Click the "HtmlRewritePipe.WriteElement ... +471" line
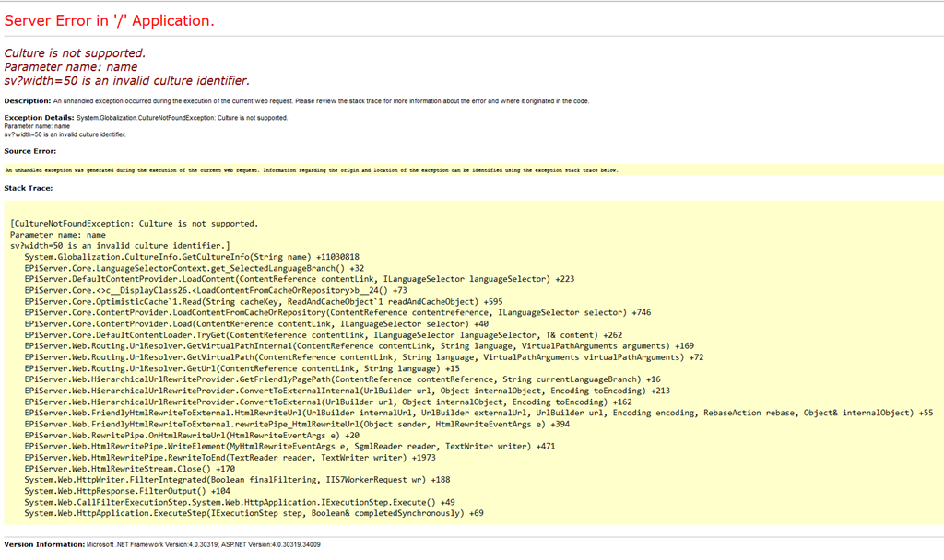The height and width of the screenshot is (560, 944). tap(290, 447)
